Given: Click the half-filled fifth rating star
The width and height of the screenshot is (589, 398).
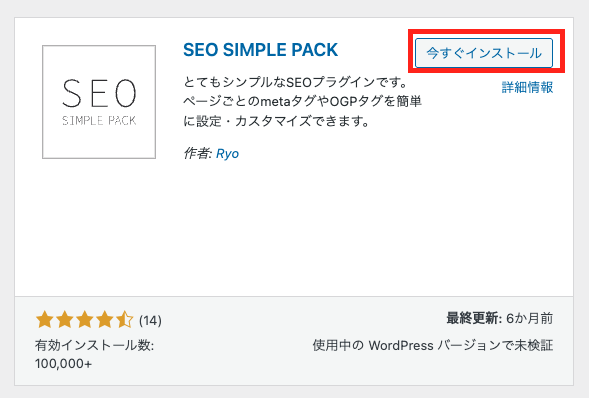Looking at the screenshot, I should (124, 320).
